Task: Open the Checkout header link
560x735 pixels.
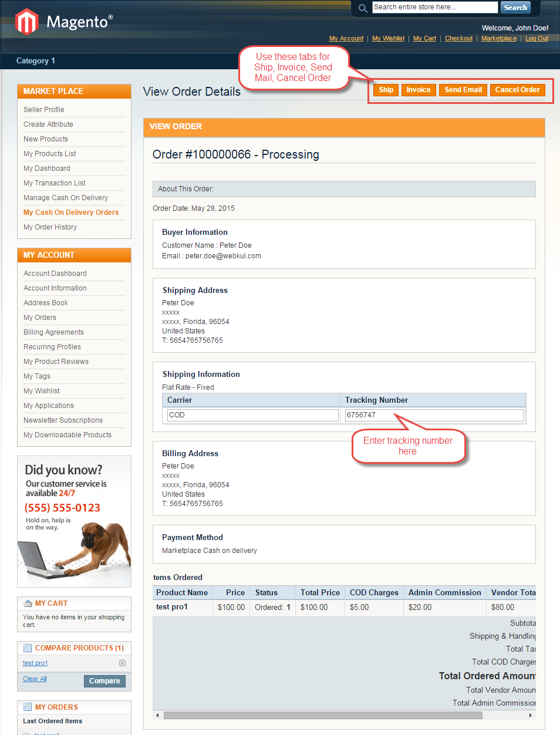Action: [x=458, y=39]
